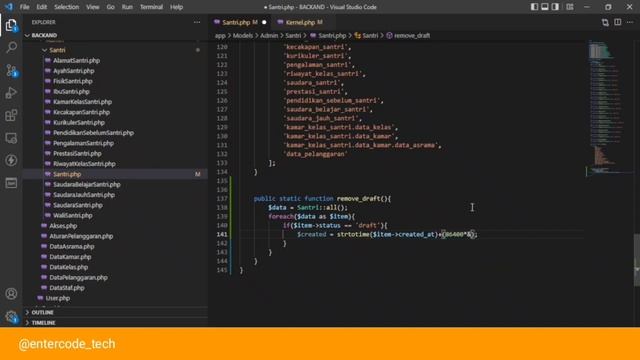Open the Search view in activity bar

click(x=11, y=47)
